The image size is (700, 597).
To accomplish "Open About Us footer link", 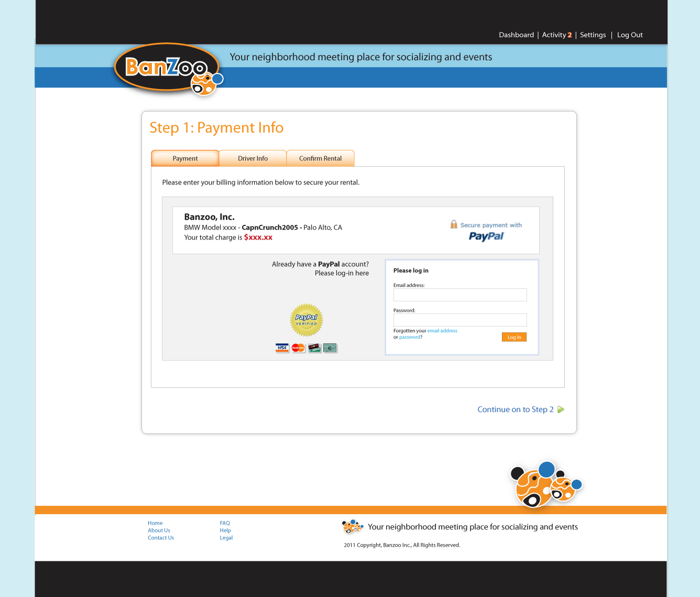I will click(x=159, y=530).
